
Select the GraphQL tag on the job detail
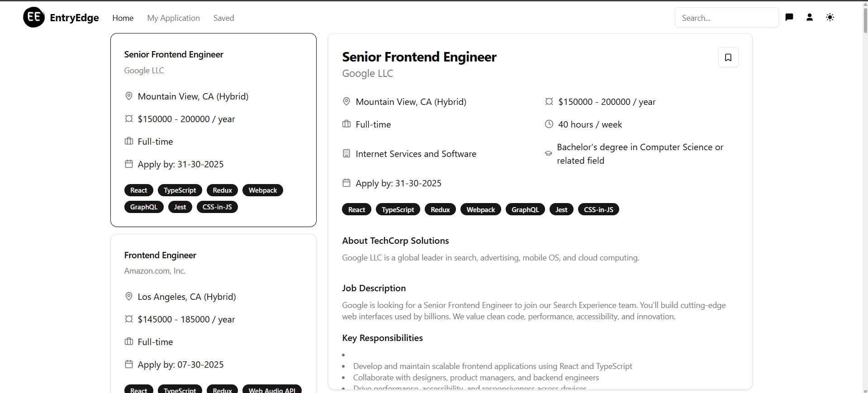525,209
